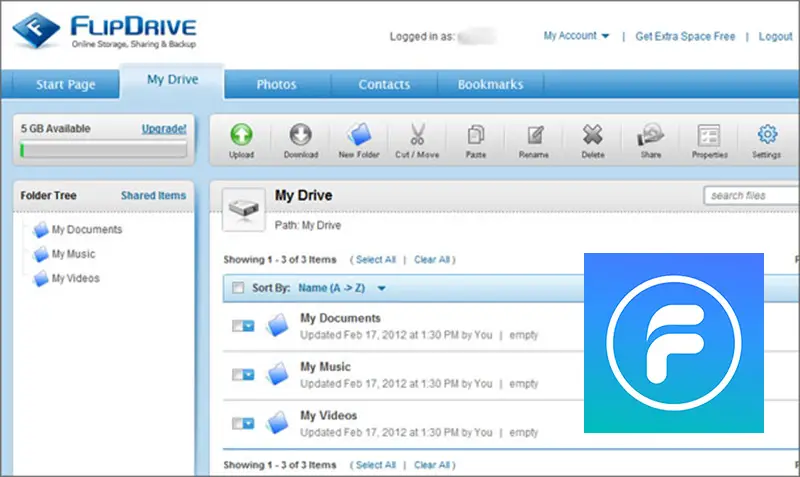
Task: Click My Videos folder icon in file list
Action: pos(278,422)
